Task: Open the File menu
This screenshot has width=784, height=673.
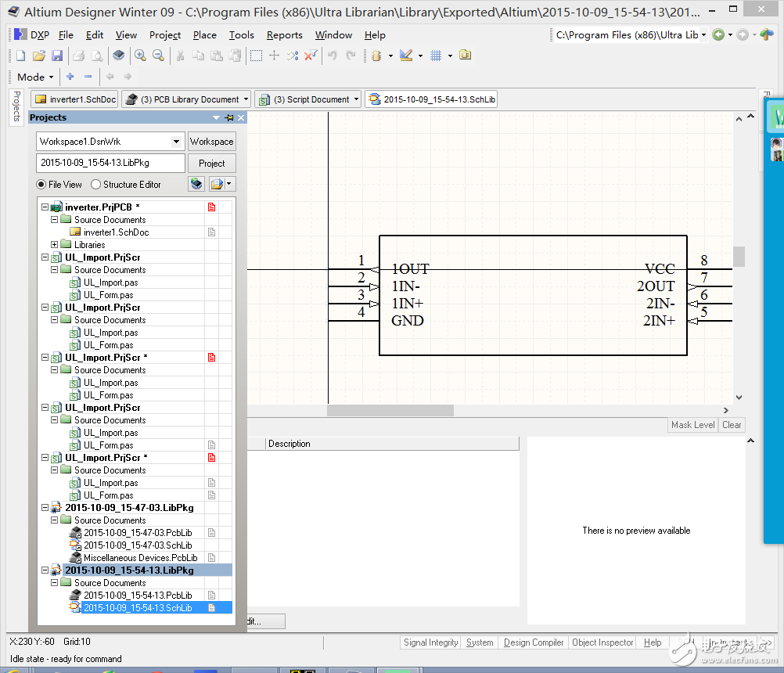Action: pyautogui.click(x=66, y=35)
